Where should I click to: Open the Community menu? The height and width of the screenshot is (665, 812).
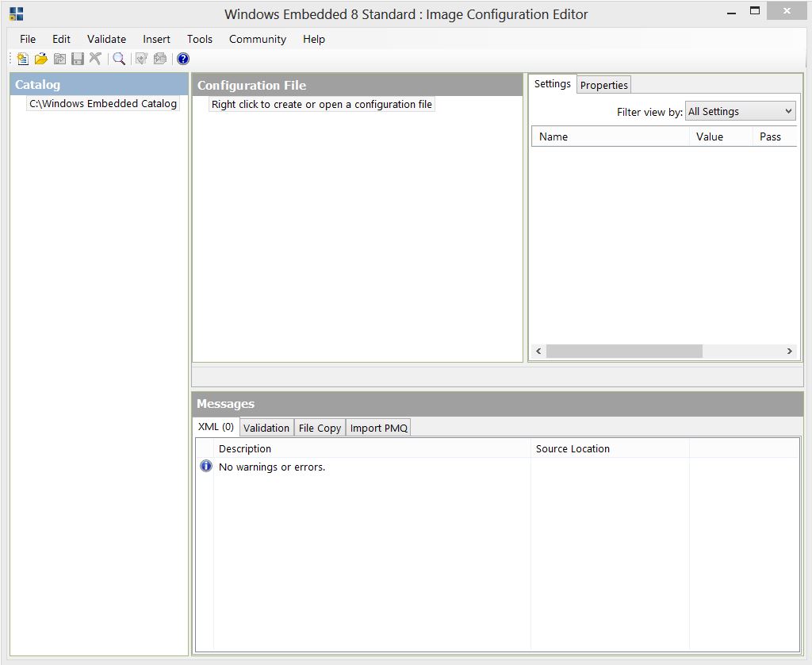[258, 39]
